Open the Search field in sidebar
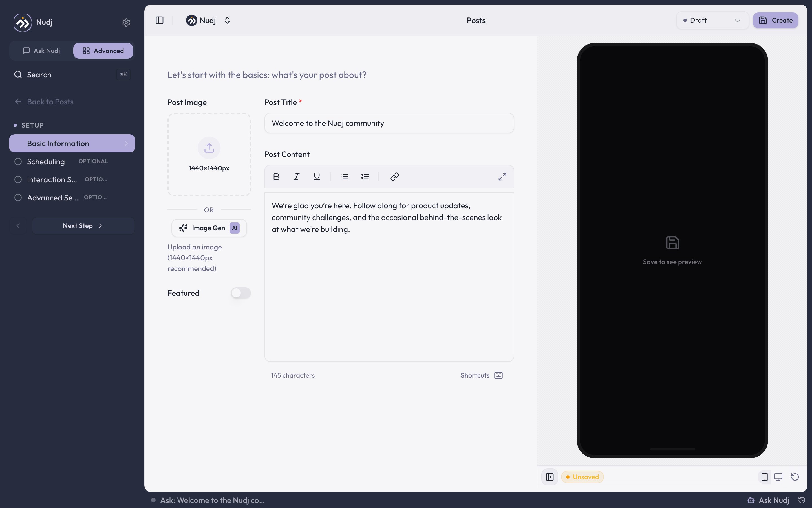 [x=72, y=75]
